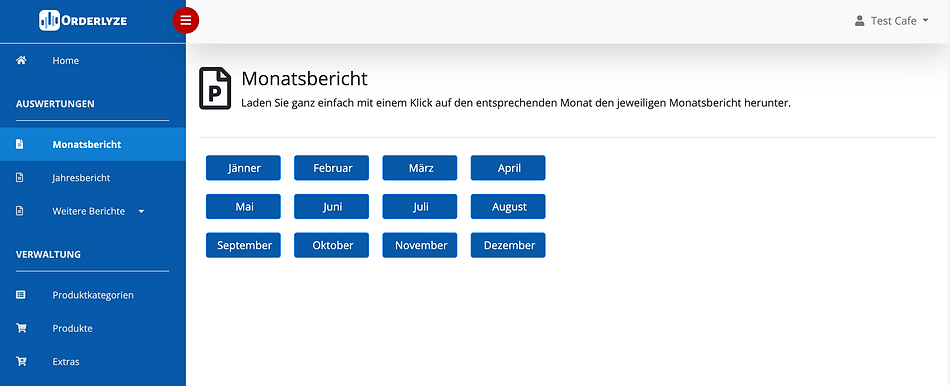
Task: Click the AUSWERTUNGEN section label
Action: pyautogui.click(x=55, y=104)
